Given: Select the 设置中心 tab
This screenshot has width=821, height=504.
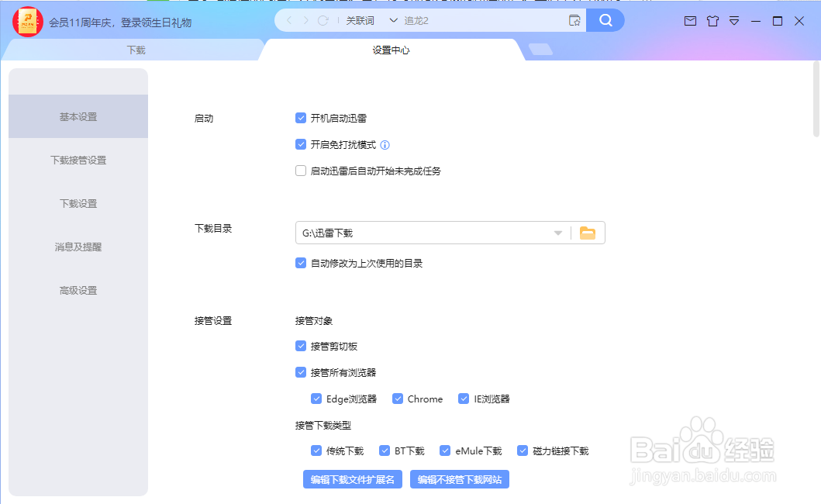Looking at the screenshot, I should (x=392, y=50).
